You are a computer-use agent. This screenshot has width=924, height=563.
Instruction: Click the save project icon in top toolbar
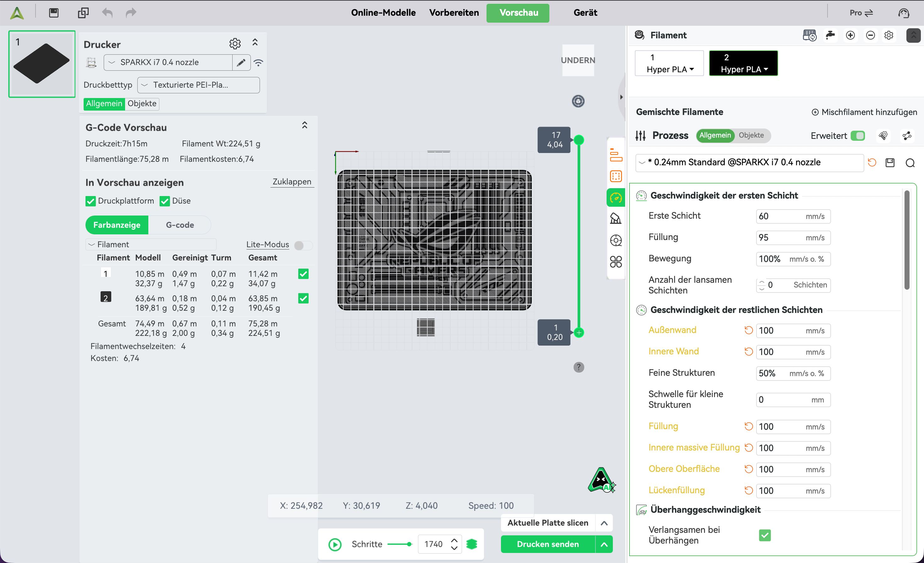pyautogui.click(x=54, y=13)
